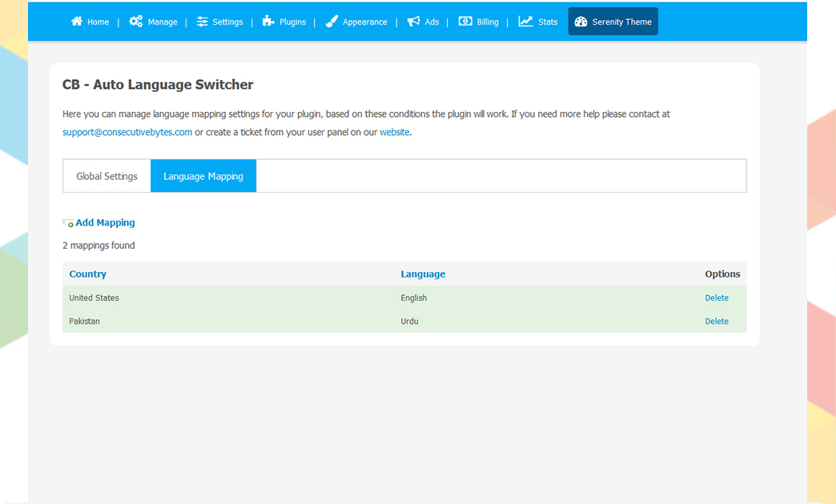Sort mappings by Country column header
This screenshot has height=504, width=836.
tap(87, 274)
